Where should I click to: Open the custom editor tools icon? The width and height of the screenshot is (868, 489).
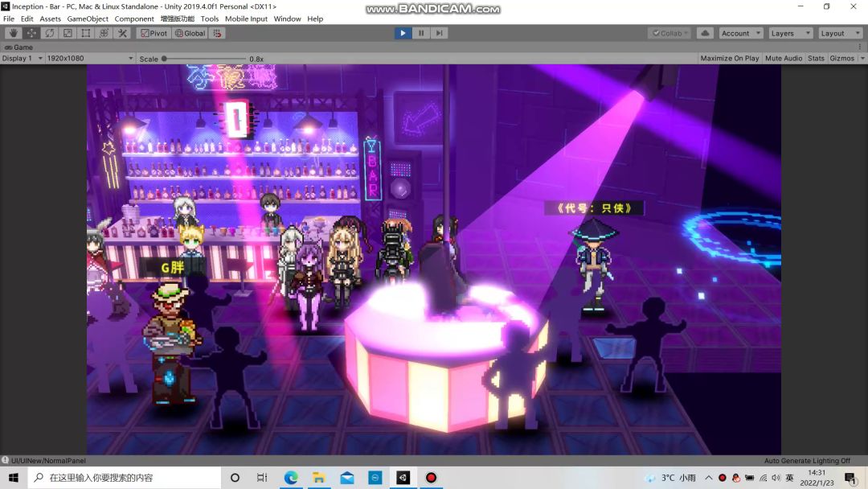point(122,33)
